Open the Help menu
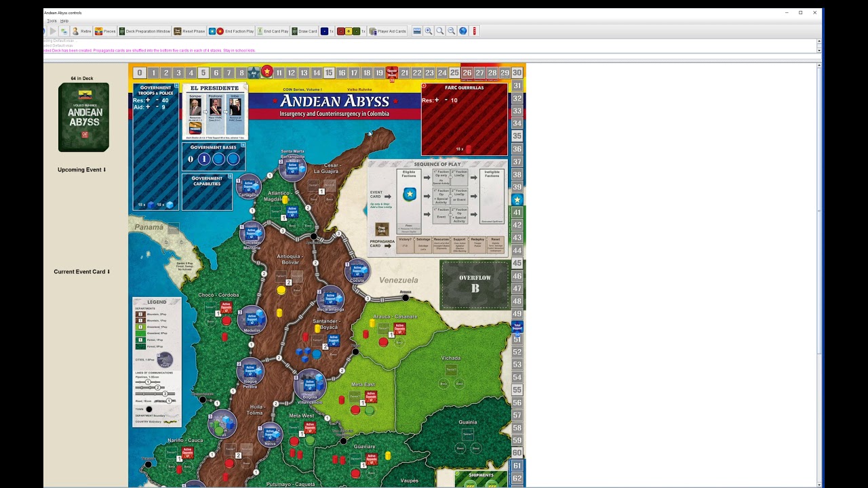 click(64, 21)
